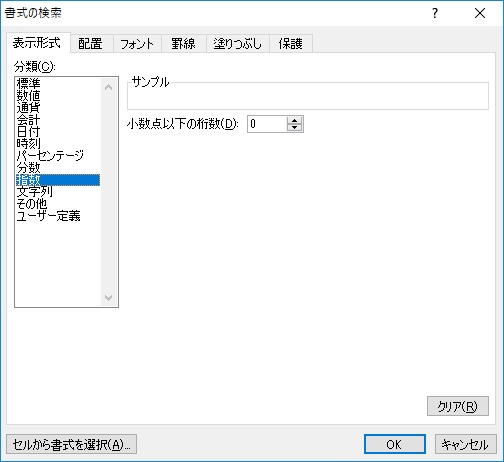
Task: Decrease decimal places with spinner down arrow
Action: click(294, 128)
